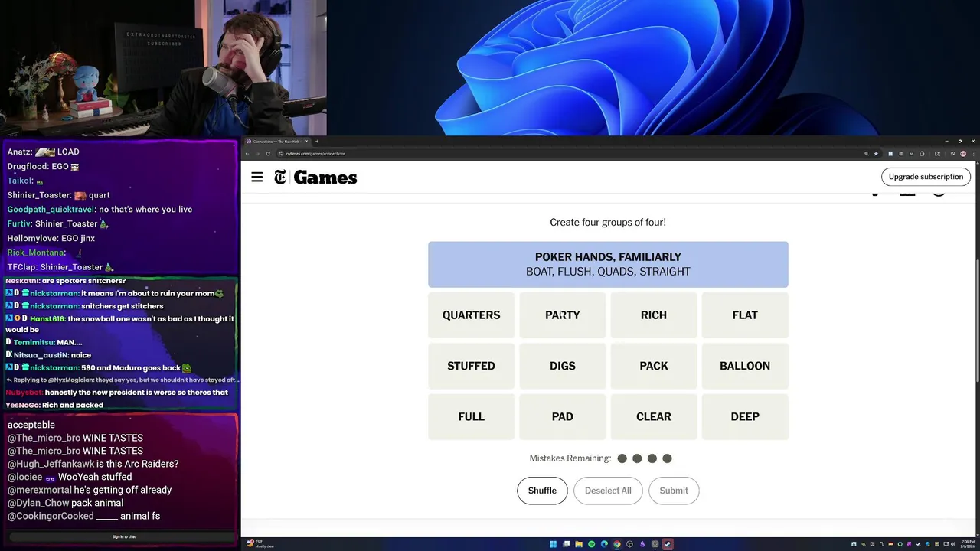Select the PAD tile

tap(562, 416)
